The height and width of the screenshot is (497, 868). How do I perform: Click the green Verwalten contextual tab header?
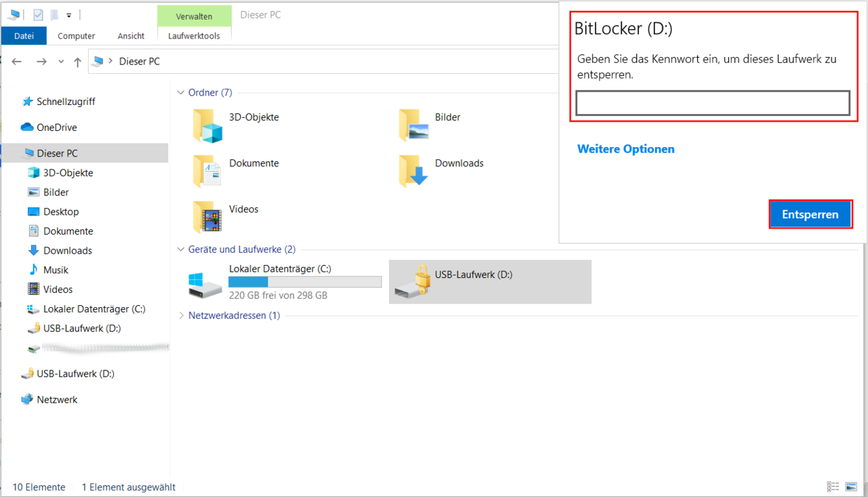click(194, 16)
